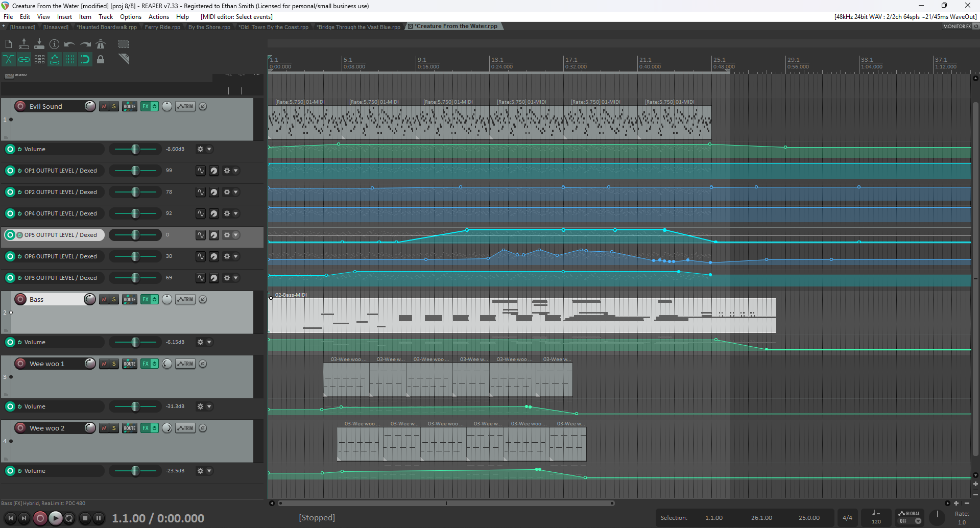Image resolution: width=980 pixels, height=528 pixels.
Task: Click the New project toolbar icon
Action: (x=9, y=44)
